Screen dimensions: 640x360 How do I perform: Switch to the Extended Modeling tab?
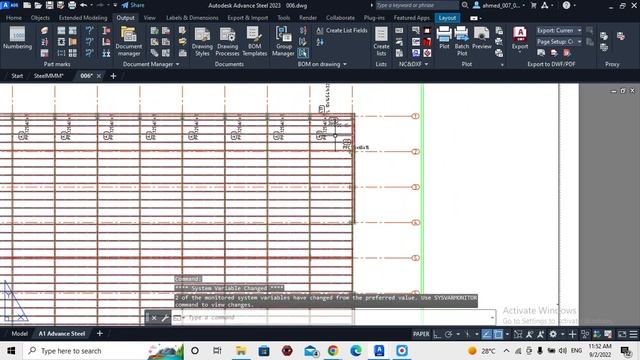click(x=83, y=18)
